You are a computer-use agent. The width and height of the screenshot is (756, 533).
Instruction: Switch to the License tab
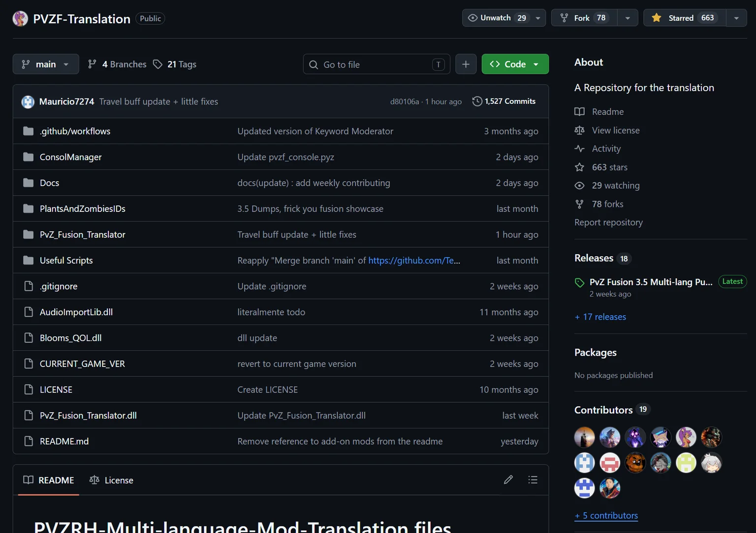point(112,480)
